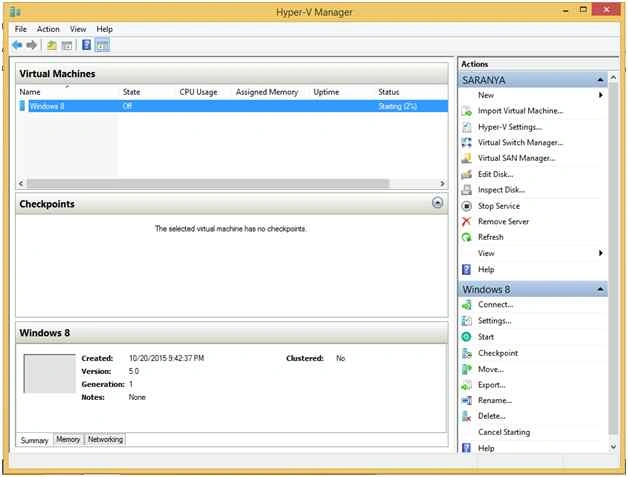Screen dimensions: 628x477
Task: Click the Help icon under SARANYA actions
Action: coord(466,269)
